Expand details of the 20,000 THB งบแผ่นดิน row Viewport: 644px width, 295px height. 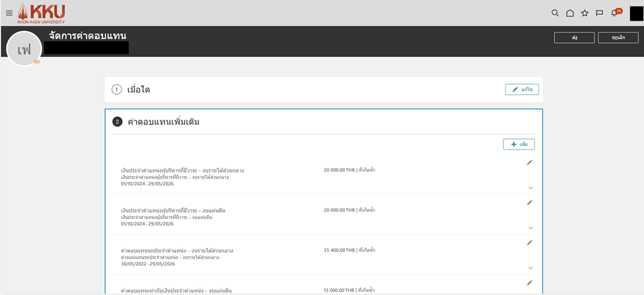pyautogui.click(x=530, y=228)
